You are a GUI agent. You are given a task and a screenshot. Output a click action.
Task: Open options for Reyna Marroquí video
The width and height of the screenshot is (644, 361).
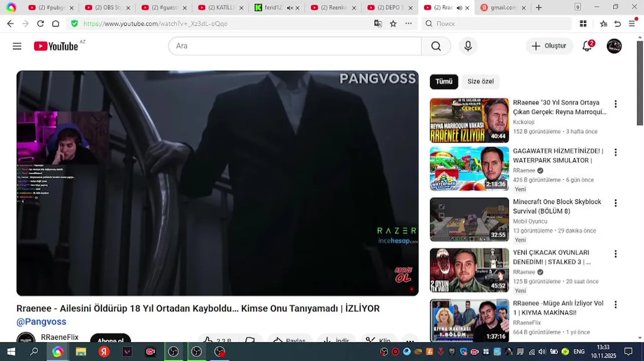coord(615,104)
